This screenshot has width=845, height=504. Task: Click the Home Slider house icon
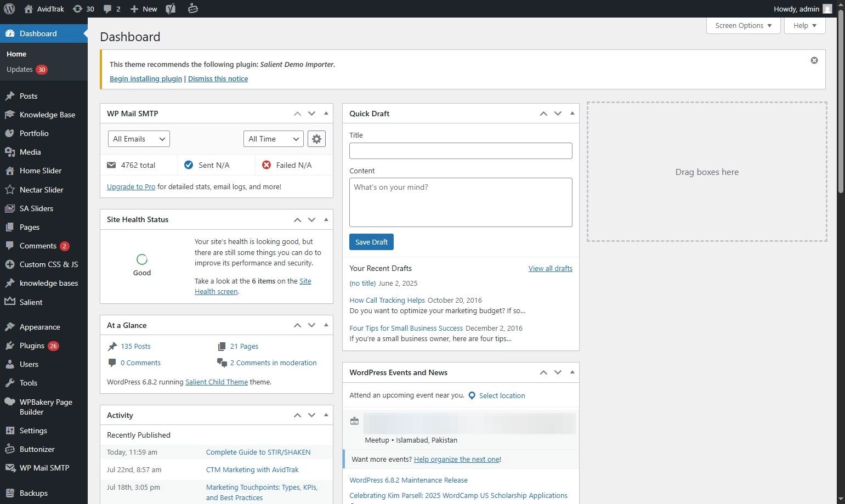[10, 171]
